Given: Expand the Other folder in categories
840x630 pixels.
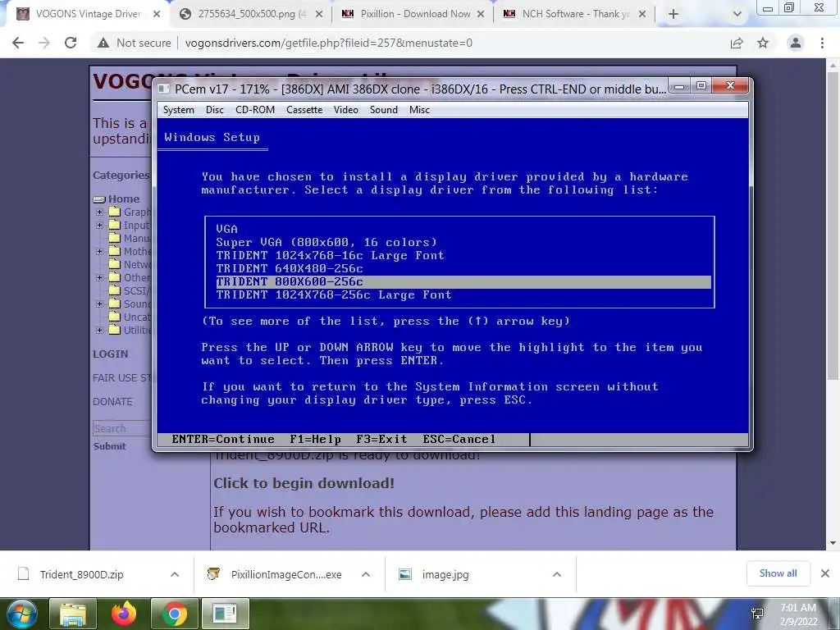Looking at the screenshot, I should (99, 277).
